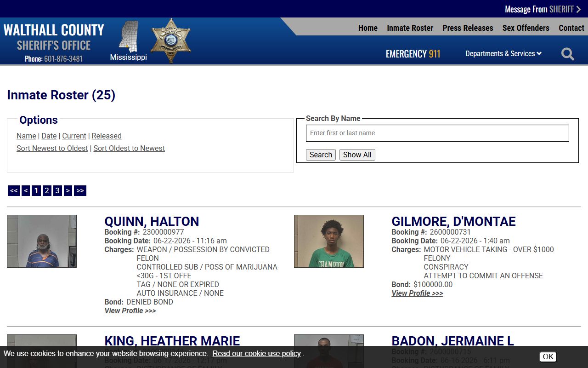The width and height of the screenshot is (588, 368).
Task: Select pagination page 1
Action: (x=36, y=190)
